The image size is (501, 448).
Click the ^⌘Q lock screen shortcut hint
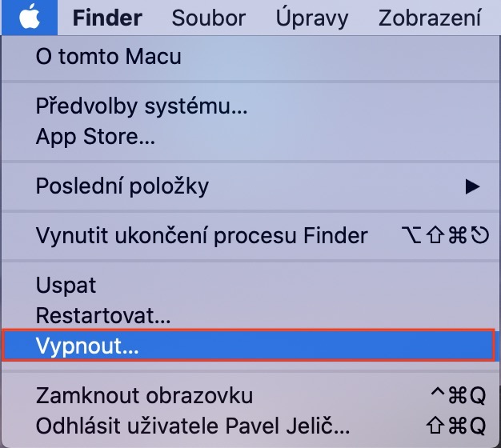point(457,395)
